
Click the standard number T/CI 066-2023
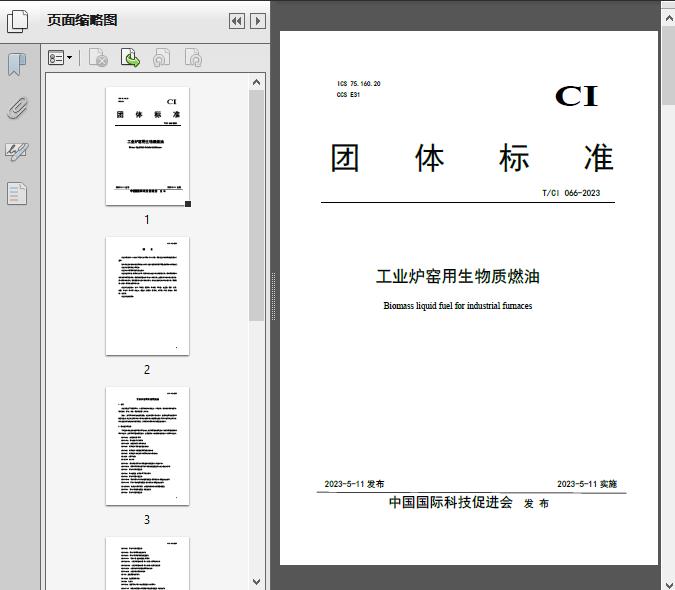[571, 193]
